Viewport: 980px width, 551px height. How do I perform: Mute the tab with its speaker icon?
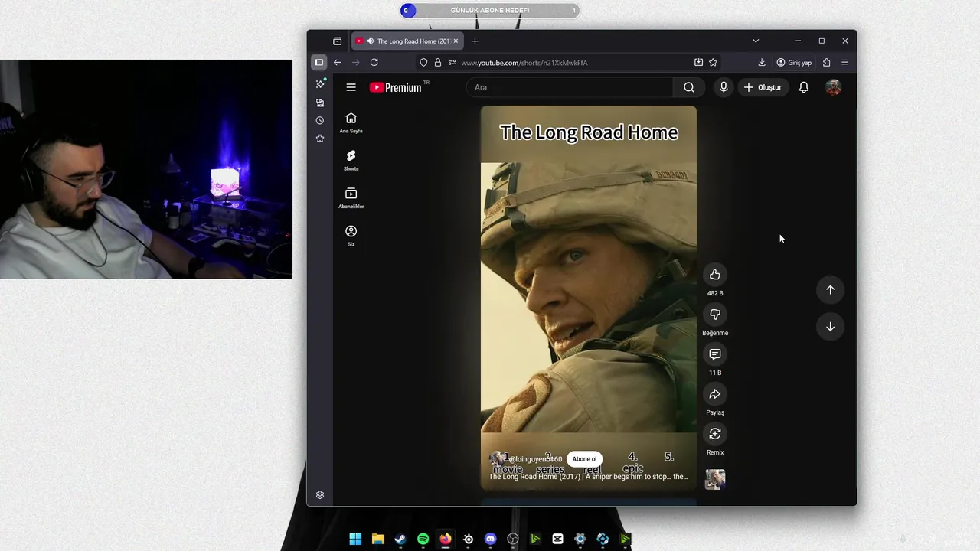pyautogui.click(x=371, y=41)
